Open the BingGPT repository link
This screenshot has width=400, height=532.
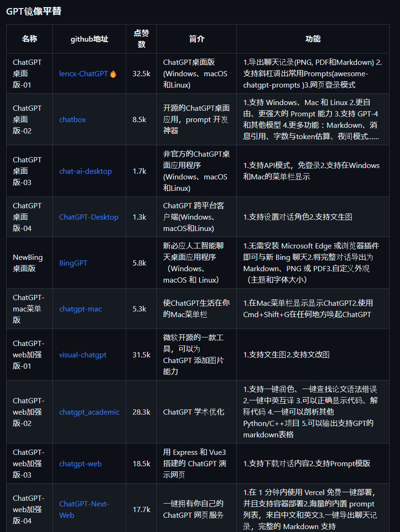click(x=73, y=263)
